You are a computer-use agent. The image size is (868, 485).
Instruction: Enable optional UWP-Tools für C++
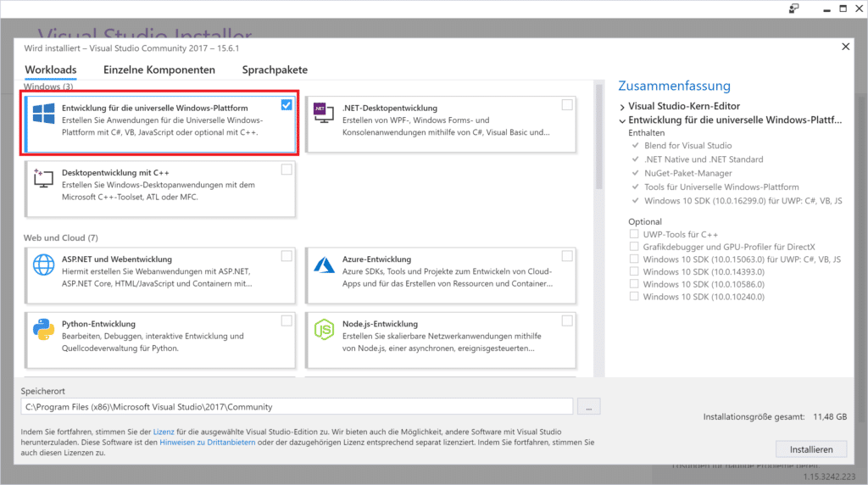pos(634,234)
